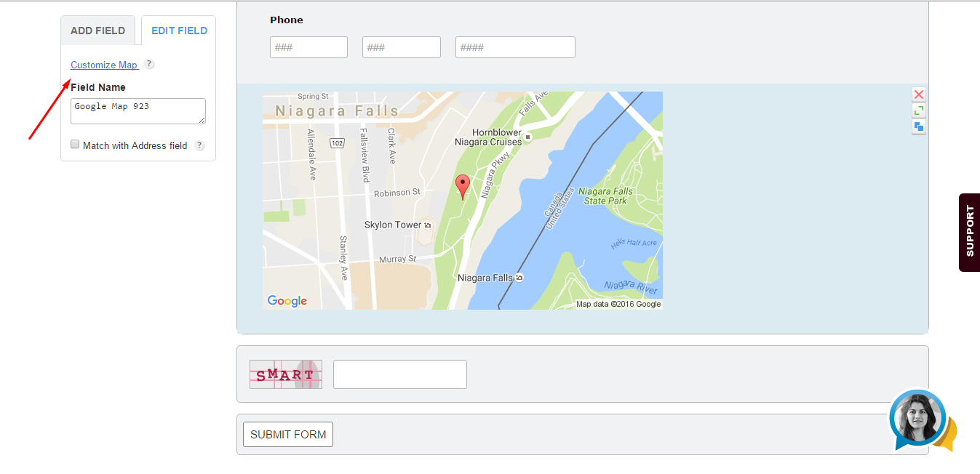Click the highway 102 shield on map
This screenshot has width=980, height=474.
click(336, 143)
